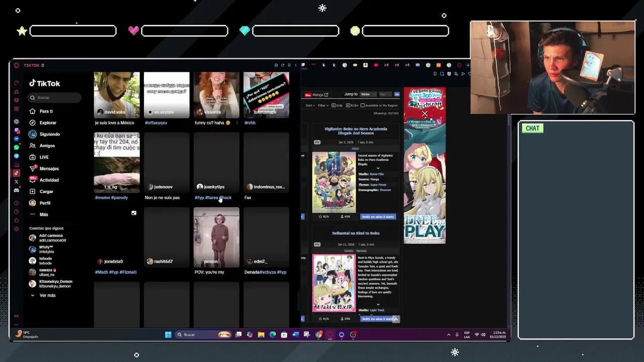Open the Shounen demographic link
This screenshot has width=644, height=362.
point(385,190)
